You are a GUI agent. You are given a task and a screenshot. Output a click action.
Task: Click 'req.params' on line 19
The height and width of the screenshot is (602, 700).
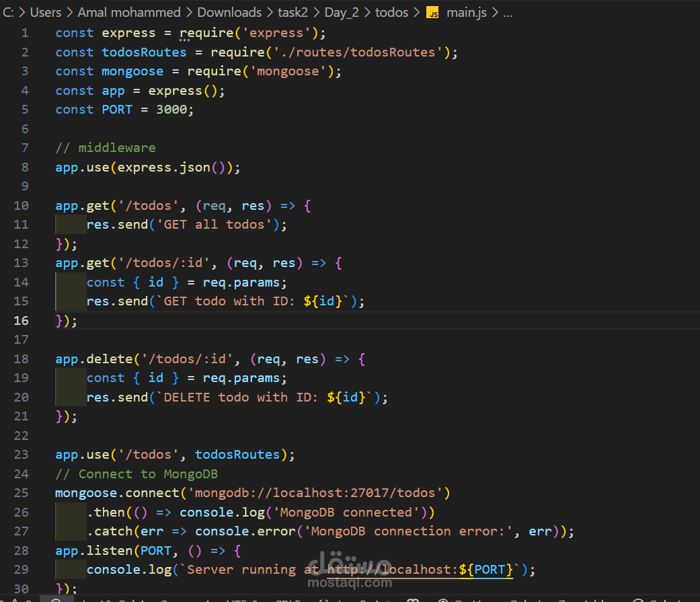coord(241,378)
